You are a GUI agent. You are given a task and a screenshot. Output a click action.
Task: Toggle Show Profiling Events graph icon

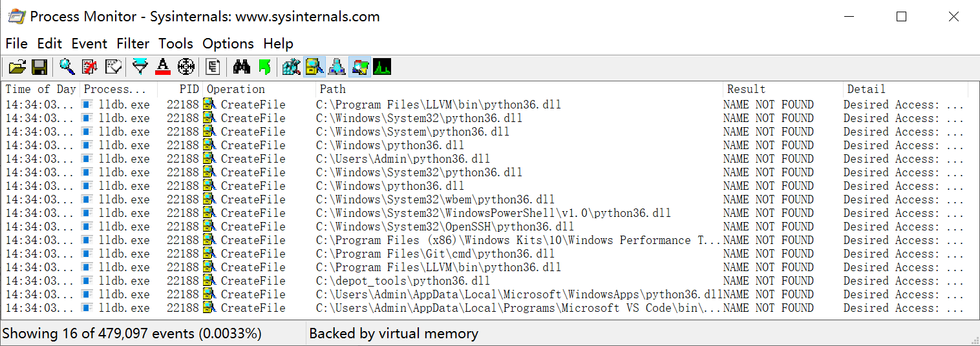[x=382, y=66]
